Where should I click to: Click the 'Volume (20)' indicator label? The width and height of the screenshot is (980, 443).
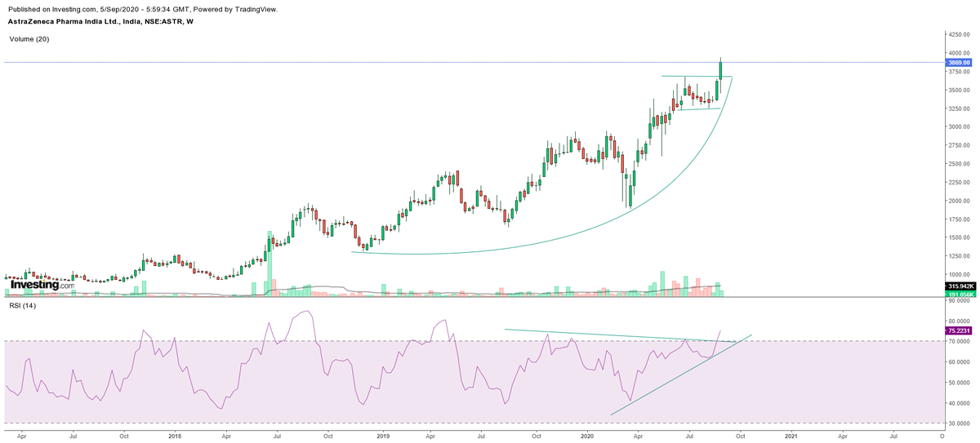[x=29, y=38]
